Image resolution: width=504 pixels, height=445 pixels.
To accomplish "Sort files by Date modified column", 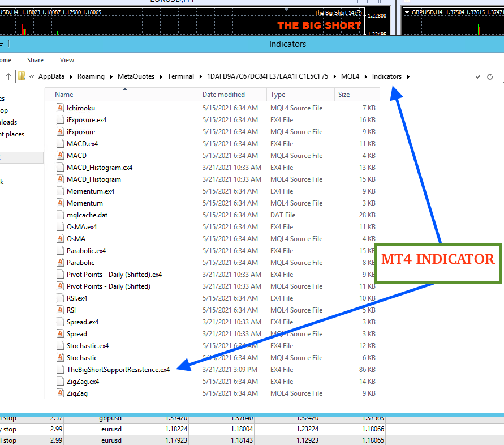I will (232, 95).
